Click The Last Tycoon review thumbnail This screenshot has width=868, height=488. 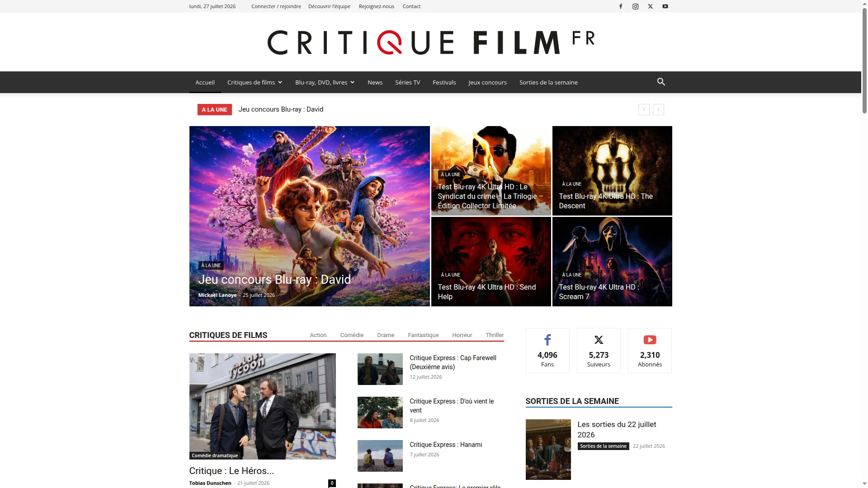click(262, 406)
